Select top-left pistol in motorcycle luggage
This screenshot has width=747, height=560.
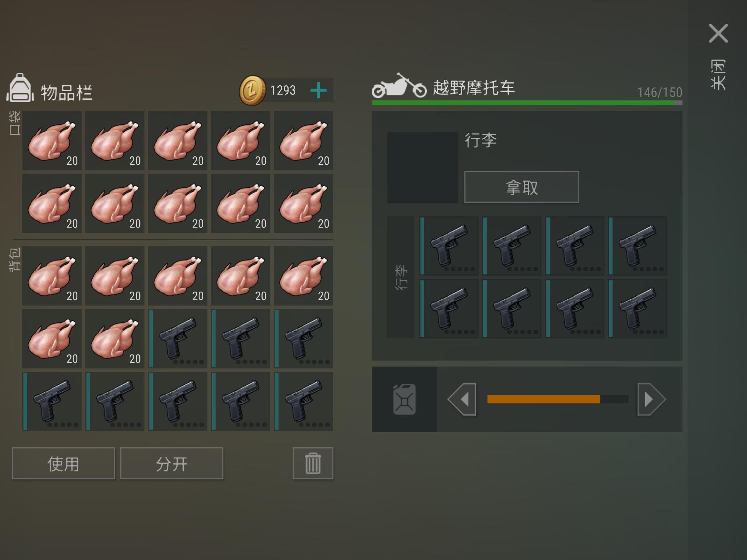[449, 246]
